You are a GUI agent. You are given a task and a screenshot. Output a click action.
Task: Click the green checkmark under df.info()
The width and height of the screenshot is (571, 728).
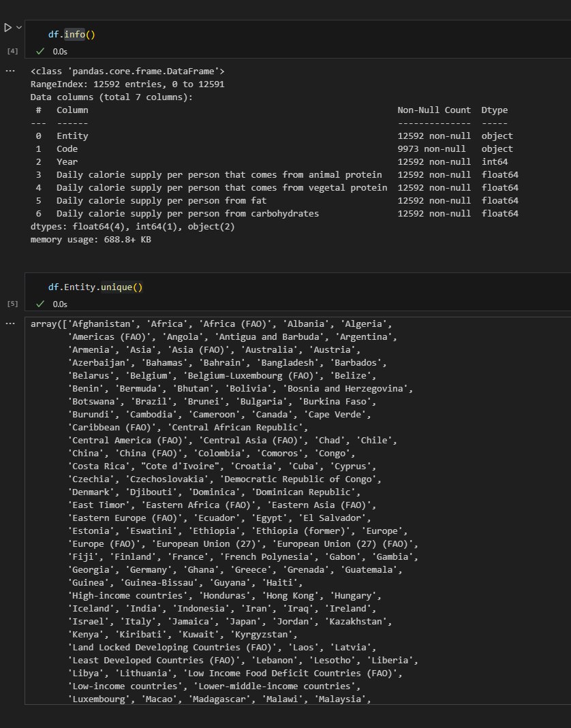(40, 51)
